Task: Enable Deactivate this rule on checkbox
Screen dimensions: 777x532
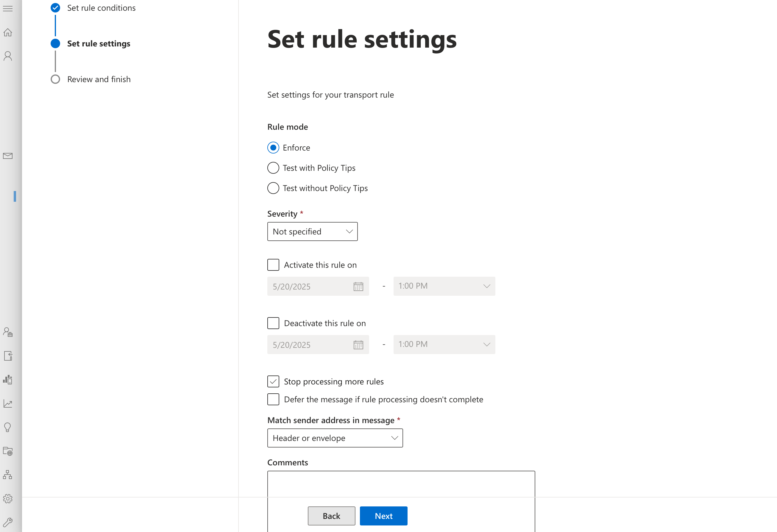Action: click(273, 323)
